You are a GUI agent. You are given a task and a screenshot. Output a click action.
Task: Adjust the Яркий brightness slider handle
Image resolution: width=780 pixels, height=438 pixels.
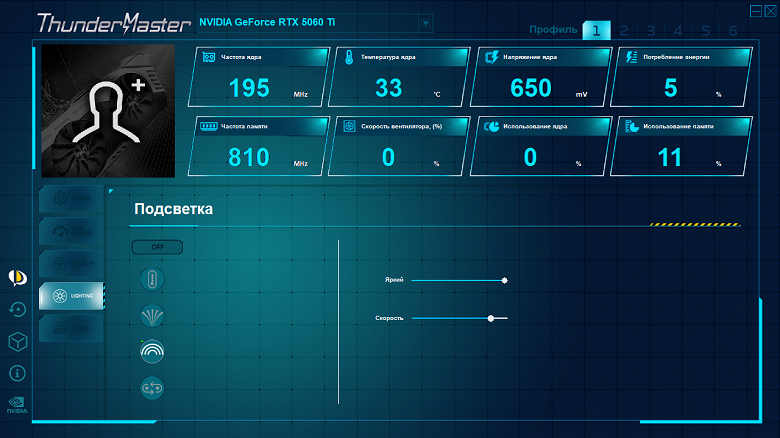click(504, 281)
